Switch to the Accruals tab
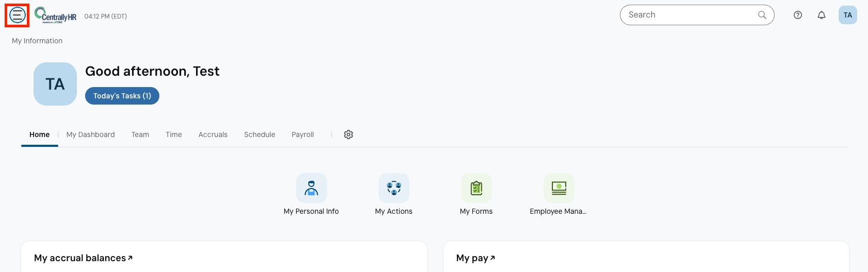The height and width of the screenshot is (272, 868). (213, 134)
